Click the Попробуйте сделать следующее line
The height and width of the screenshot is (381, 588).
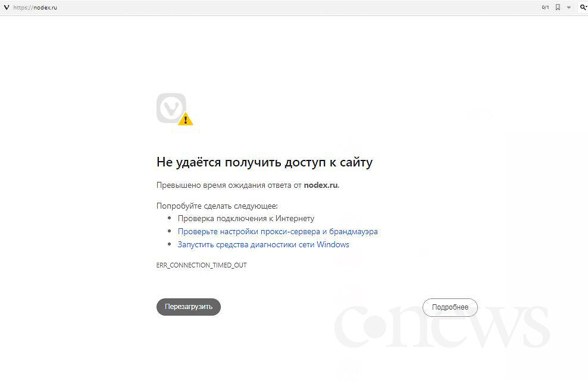pos(217,206)
